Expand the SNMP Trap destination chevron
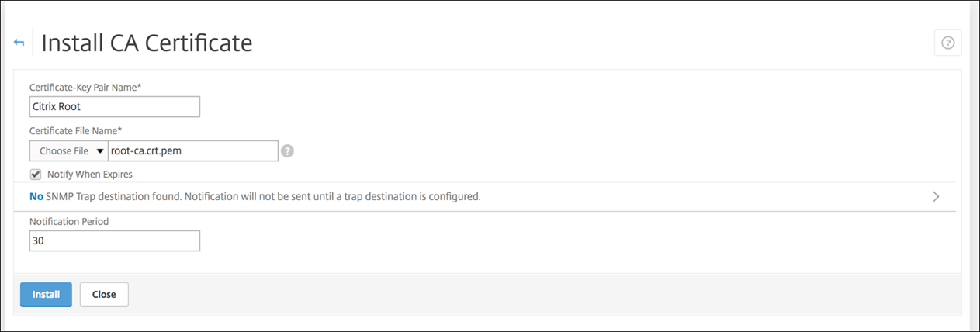The height and width of the screenshot is (332, 980). (x=936, y=196)
